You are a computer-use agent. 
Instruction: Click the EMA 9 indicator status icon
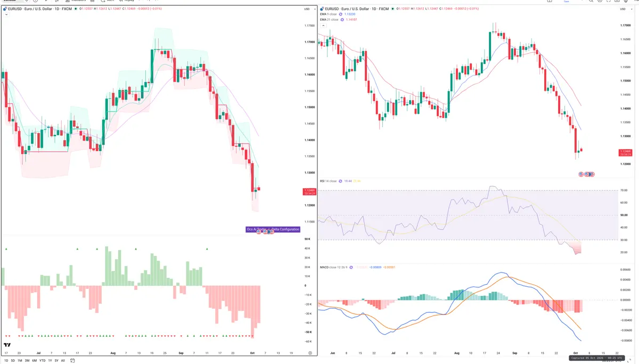pyautogui.click(x=341, y=14)
